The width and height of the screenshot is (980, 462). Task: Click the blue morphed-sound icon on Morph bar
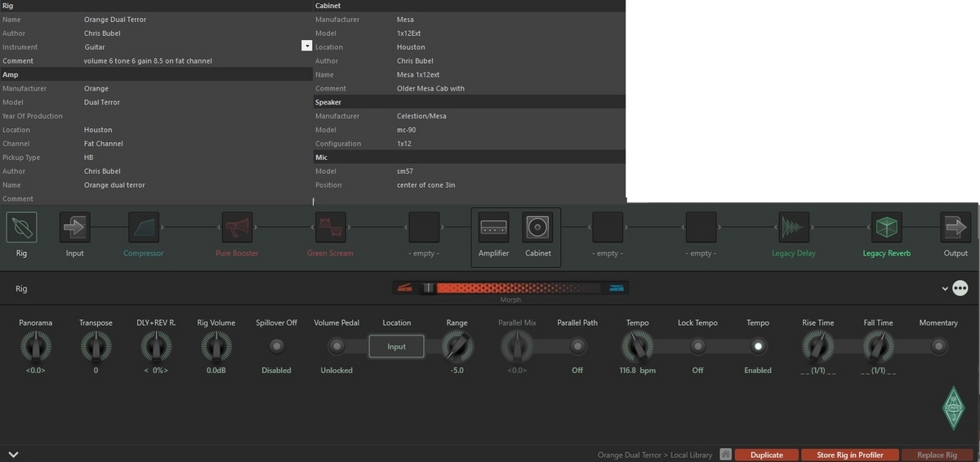point(617,287)
